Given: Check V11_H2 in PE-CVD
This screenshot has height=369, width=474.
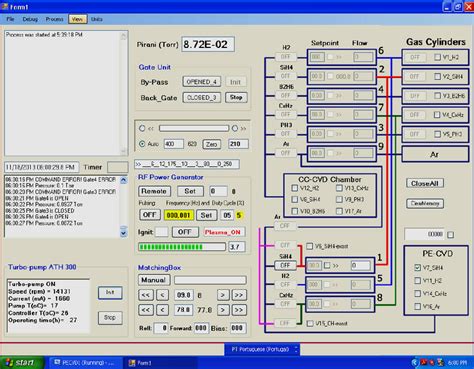Looking at the screenshot, I should 417,281.
